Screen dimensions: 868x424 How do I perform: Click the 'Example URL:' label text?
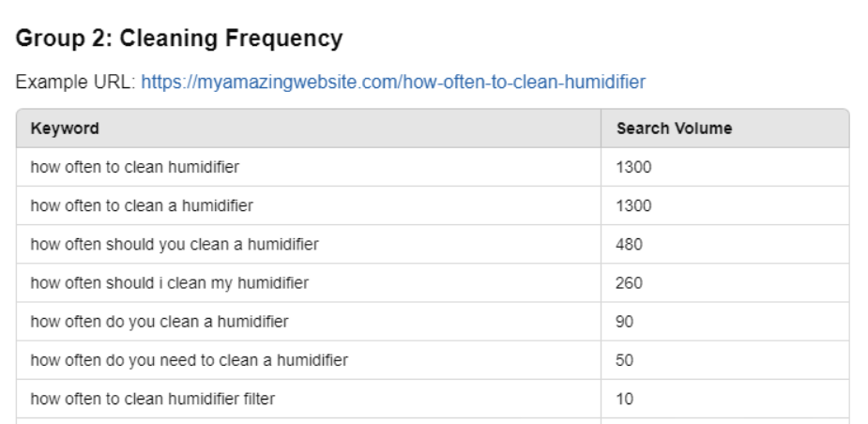[x=75, y=83]
